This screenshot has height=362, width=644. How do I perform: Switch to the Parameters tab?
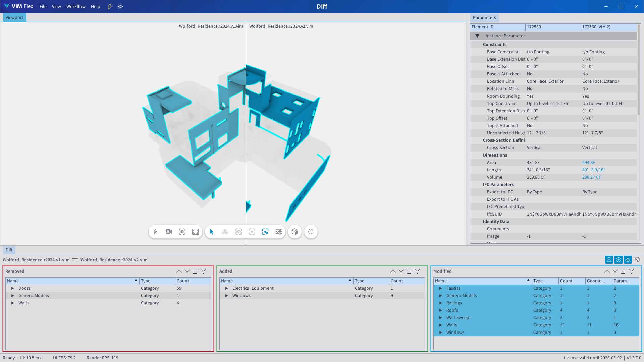tap(484, 18)
